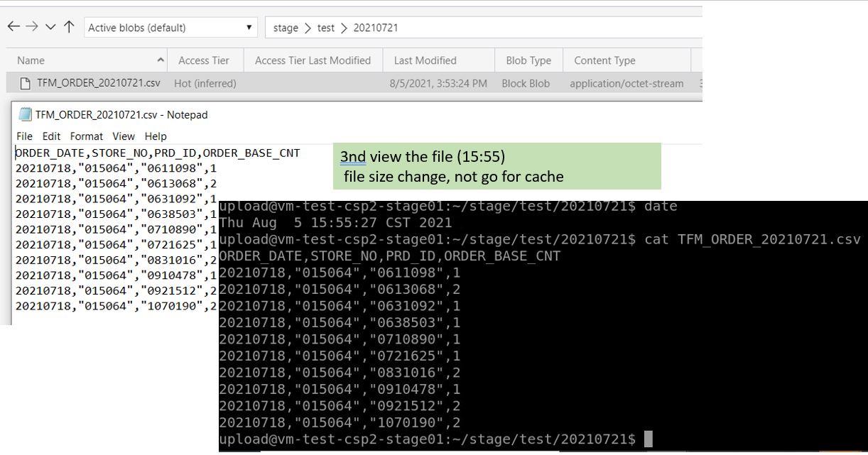Open the View menu in Notepad
Viewport: 868px width, 455px height.
point(123,136)
